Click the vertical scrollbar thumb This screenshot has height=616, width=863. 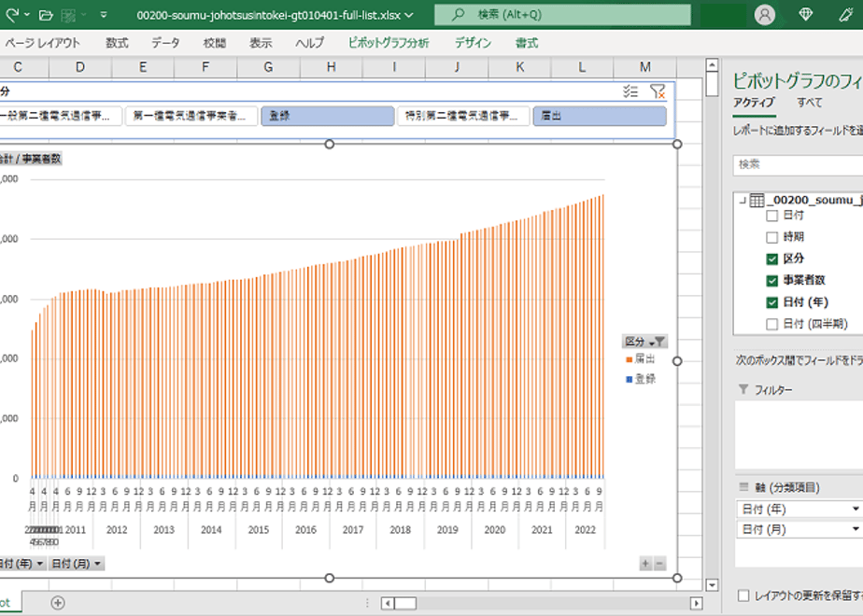pyautogui.click(x=712, y=85)
